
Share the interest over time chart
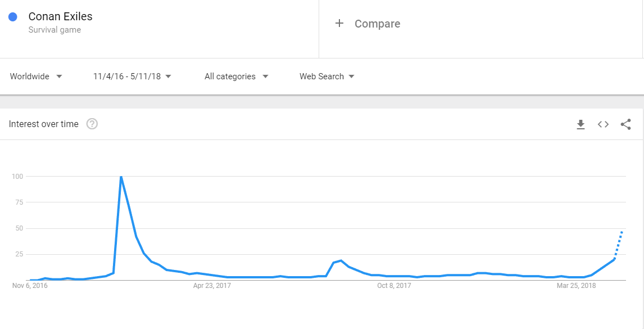click(x=625, y=124)
